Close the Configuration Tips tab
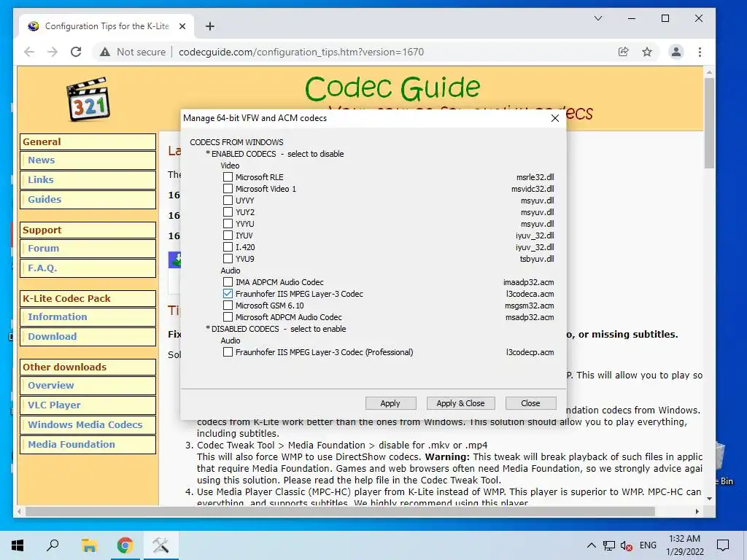Screen dimensions: 747x560 (182, 26)
